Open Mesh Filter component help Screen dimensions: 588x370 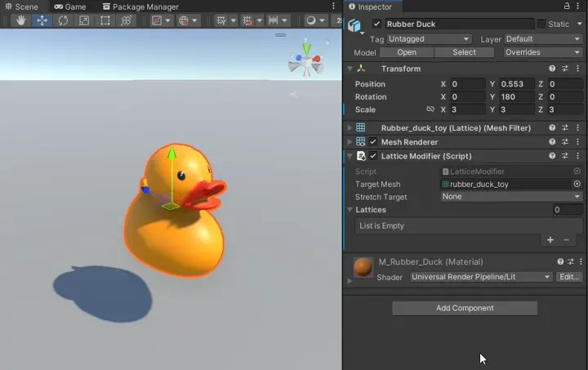pyautogui.click(x=552, y=128)
